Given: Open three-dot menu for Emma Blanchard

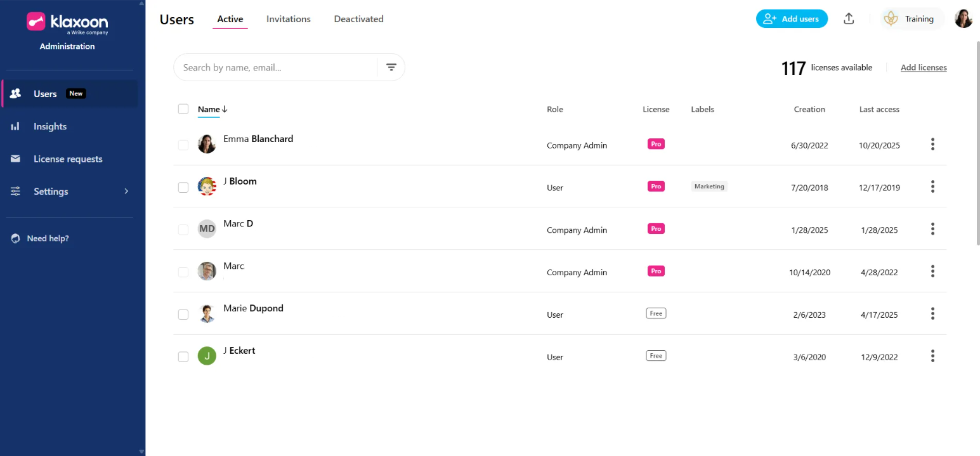Looking at the screenshot, I should [932, 145].
